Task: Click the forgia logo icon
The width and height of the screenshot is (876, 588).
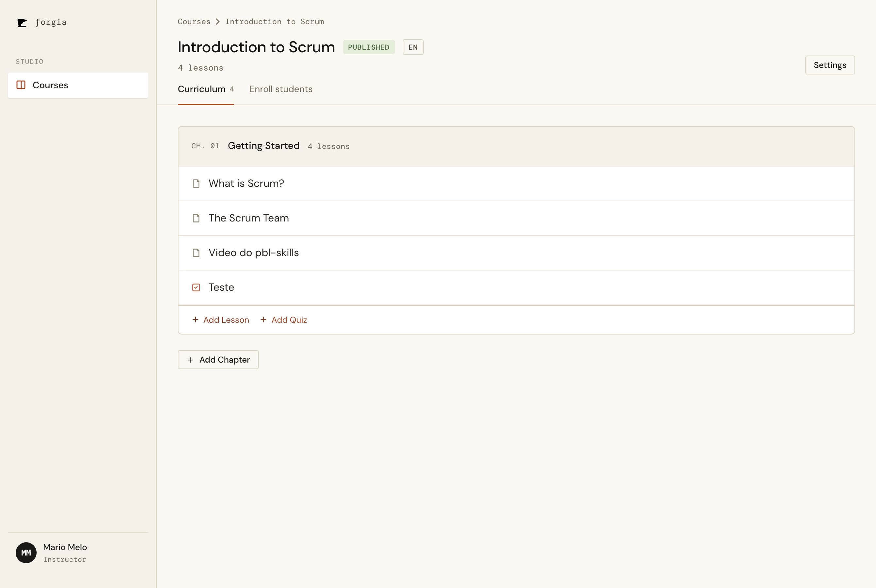Action: click(22, 23)
